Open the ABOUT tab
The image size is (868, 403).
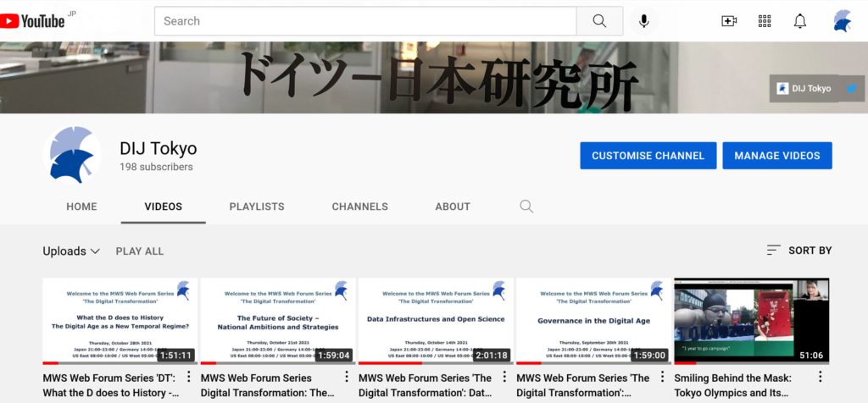coord(453,207)
